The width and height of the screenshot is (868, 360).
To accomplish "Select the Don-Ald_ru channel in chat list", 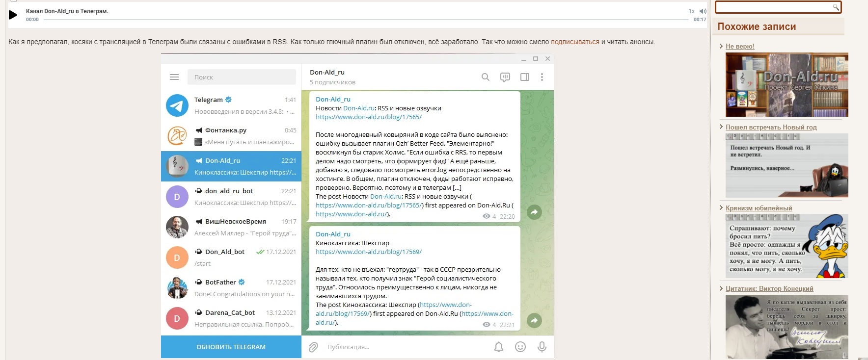I will coord(231,166).
